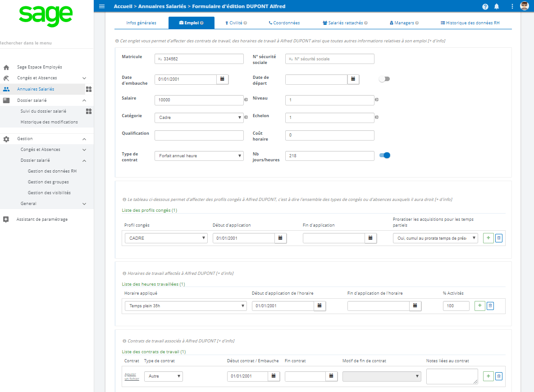Add a new horaire row
Screen dimensions: 534x392
480,306
